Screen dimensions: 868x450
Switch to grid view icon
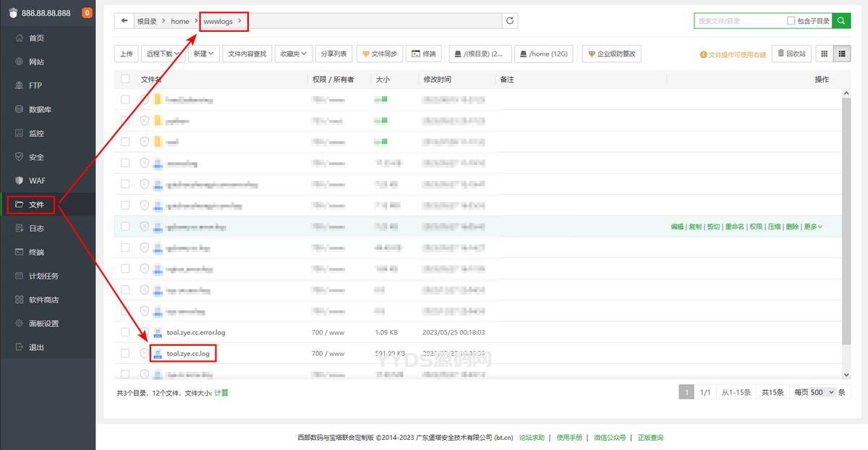824,54
